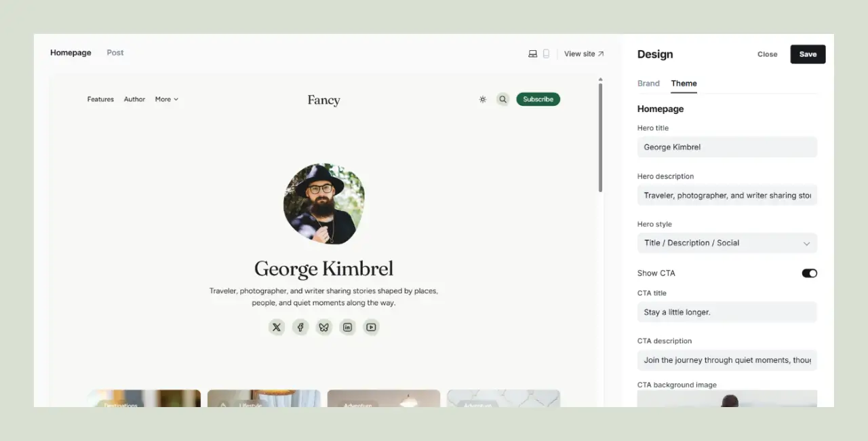
Task: Click the Hero title input field
Action: pos(726,147)
